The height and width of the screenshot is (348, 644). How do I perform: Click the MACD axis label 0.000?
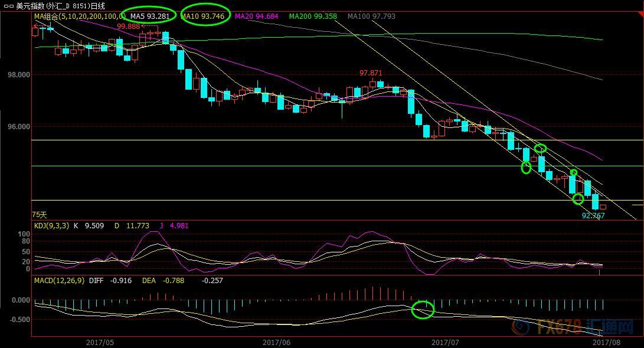point(21,300)
